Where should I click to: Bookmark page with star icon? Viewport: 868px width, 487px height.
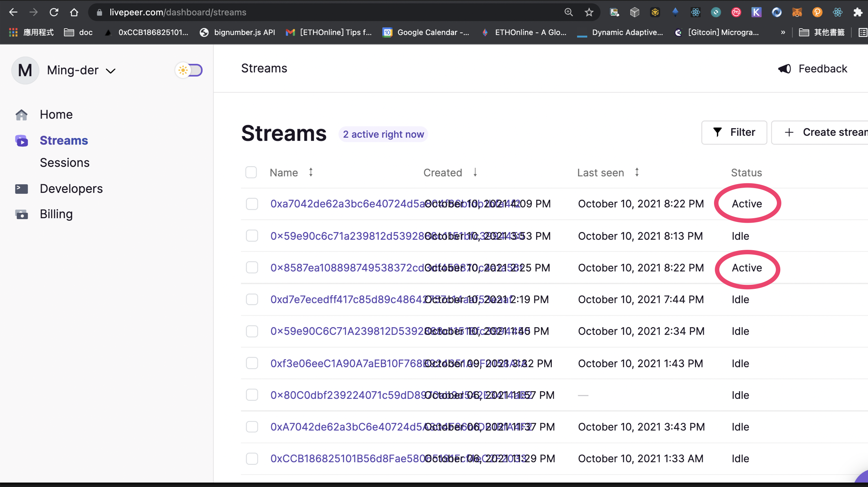(x=589, y=12)
